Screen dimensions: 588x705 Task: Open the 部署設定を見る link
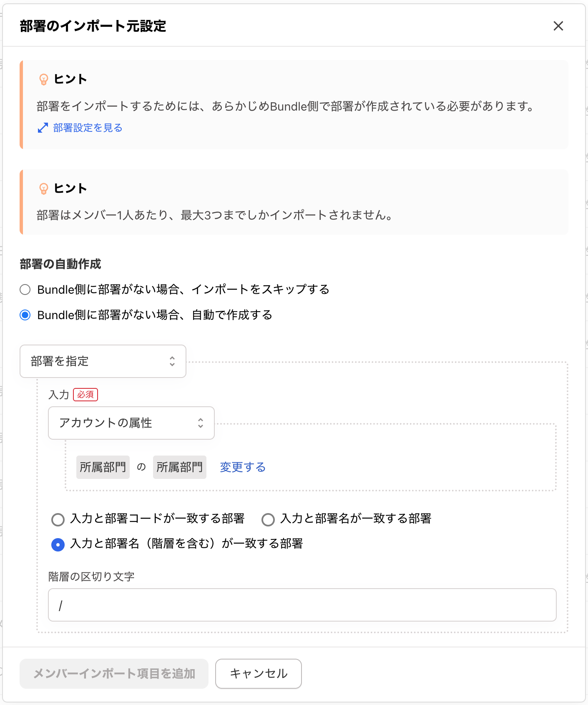[x=88, y=128]
